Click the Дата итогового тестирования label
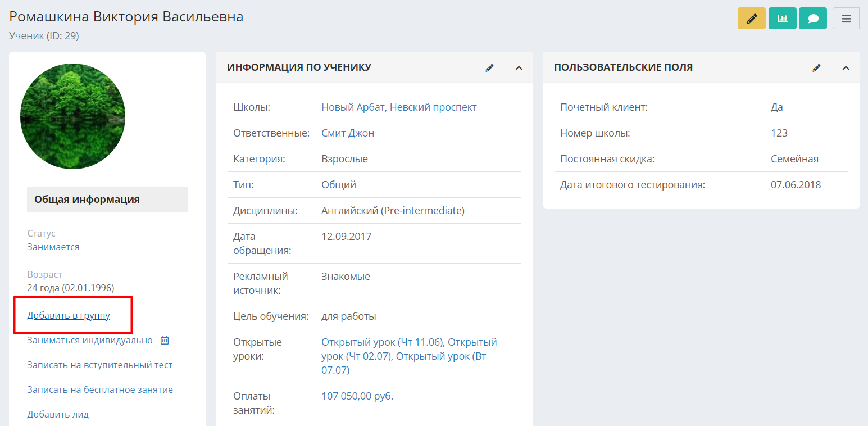This screenshot has height=426, width=868. click(633, 184)
